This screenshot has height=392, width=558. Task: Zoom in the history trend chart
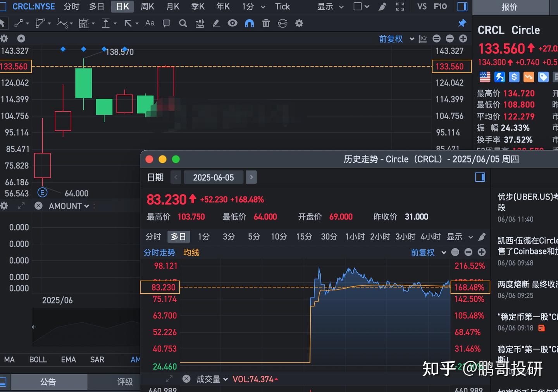pyautogui.click(x=482, y=252)
